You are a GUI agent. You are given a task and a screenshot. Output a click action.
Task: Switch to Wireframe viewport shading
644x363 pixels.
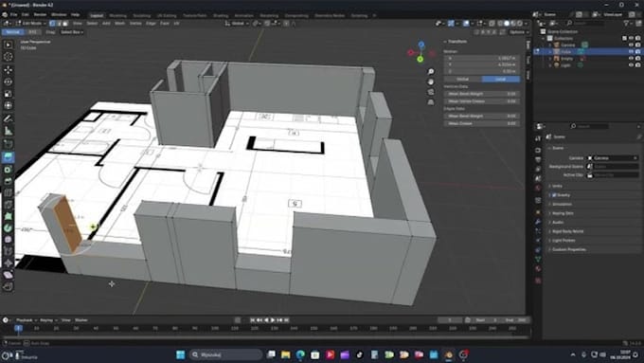[x=500, y=24]
